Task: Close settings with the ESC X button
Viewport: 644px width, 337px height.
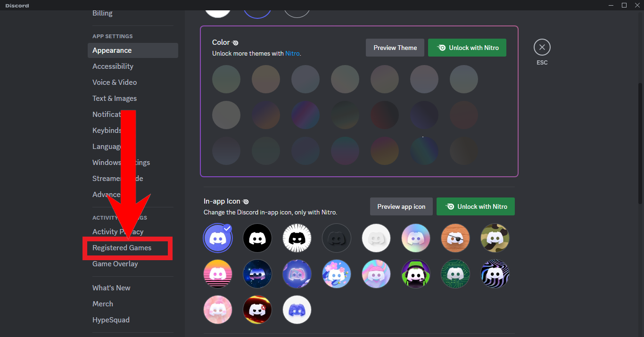Action: [542, 47]
